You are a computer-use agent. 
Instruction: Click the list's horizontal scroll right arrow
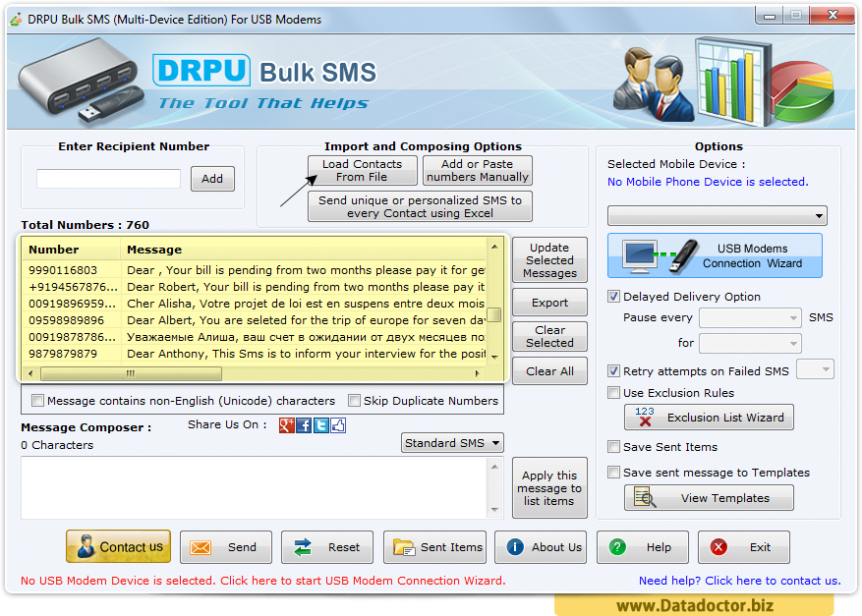[x=477, y=373]
